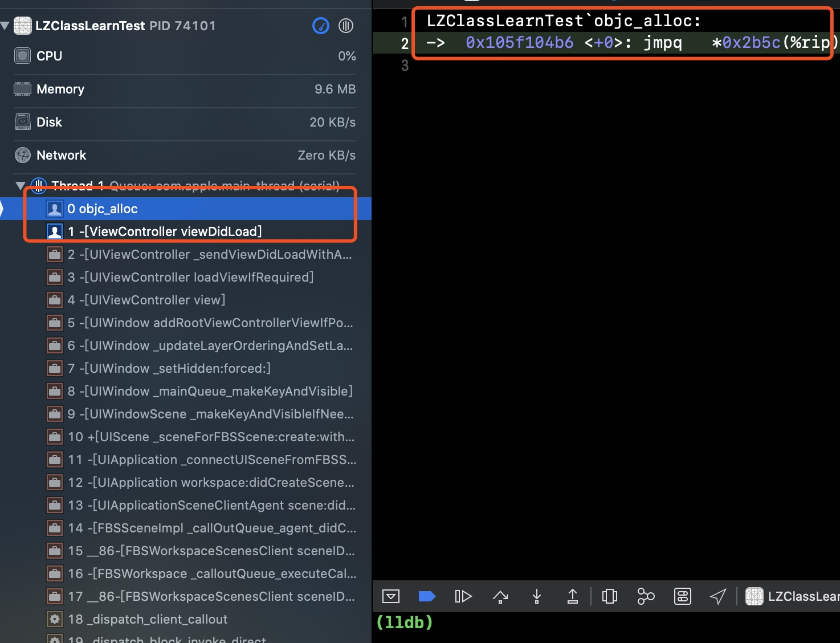Viewport: 840px width, 643px height.
Task: Click the jmpq instruction on line 2
Action: 662,43
